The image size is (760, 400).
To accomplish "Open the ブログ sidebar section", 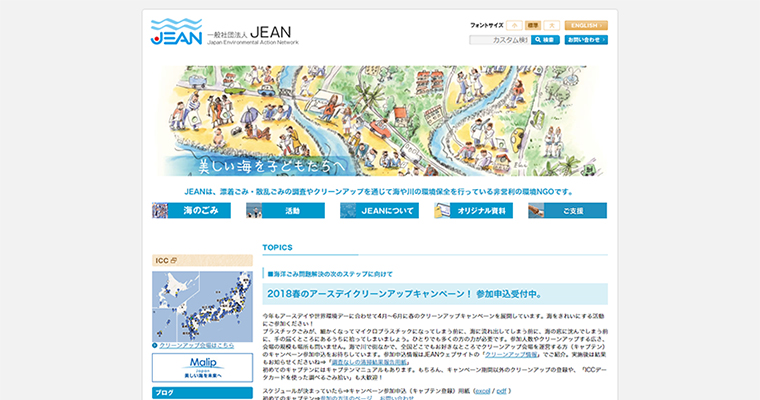I will pyautogui.click(x=202, y=393).
